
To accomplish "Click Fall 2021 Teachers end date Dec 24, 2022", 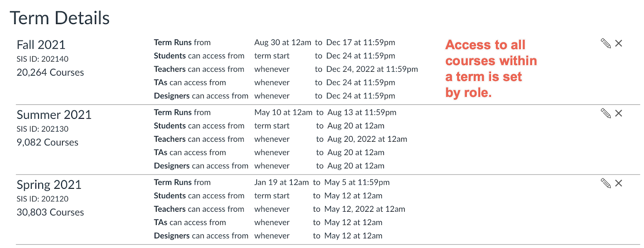I will pos(372,69).
